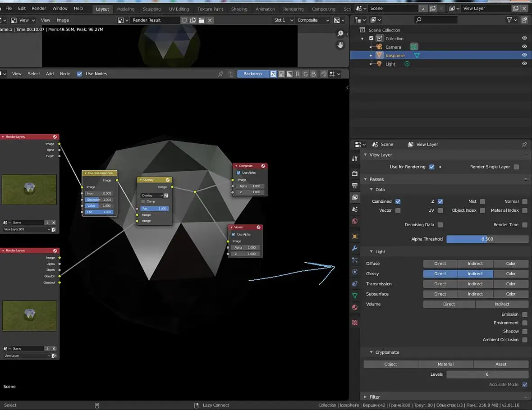
Task: Click the zoom magnifier in image viewer
Action: tap(340, 34)
